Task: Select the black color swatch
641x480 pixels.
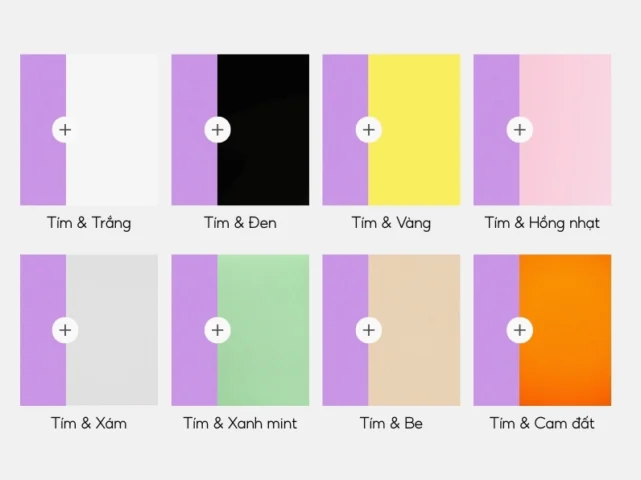Action: click(x=263, y=130)
